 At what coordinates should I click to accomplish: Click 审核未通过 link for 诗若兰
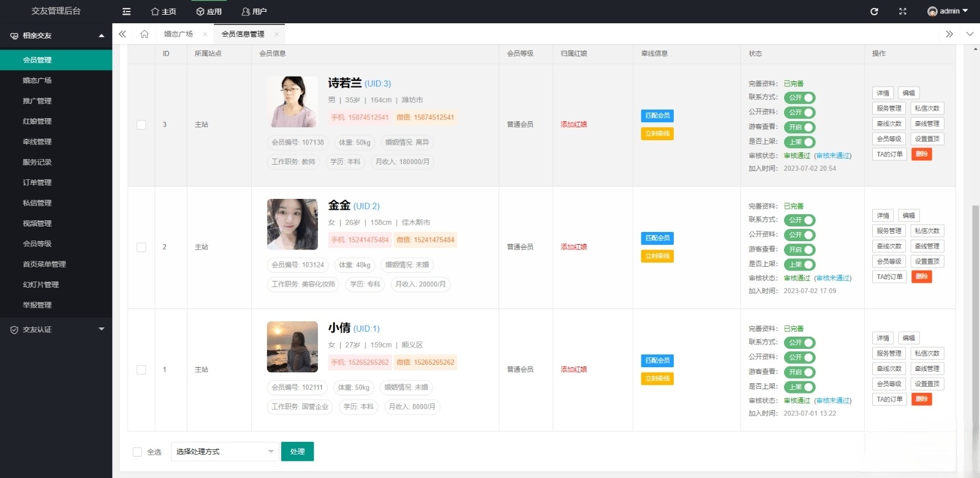[833, 156]
